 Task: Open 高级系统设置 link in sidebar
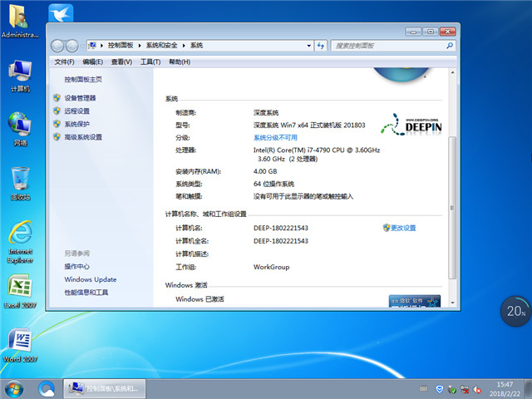click(83, 137)
